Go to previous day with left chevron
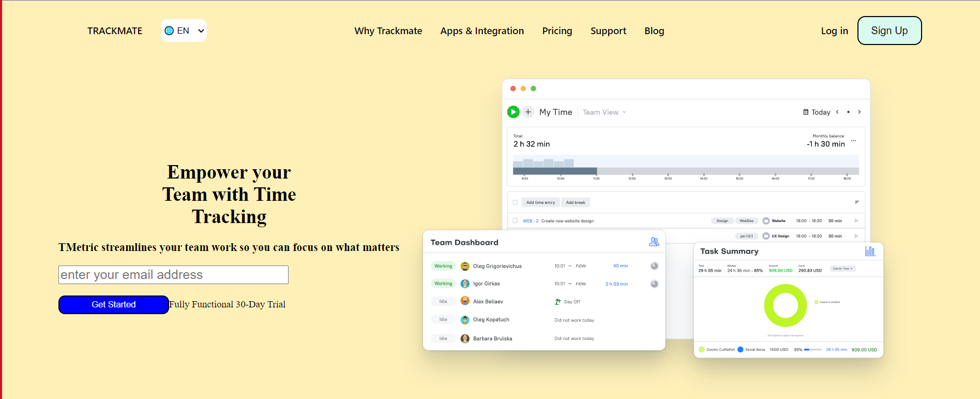This screenshot has width=980, height=399. (x=837, y=112)
